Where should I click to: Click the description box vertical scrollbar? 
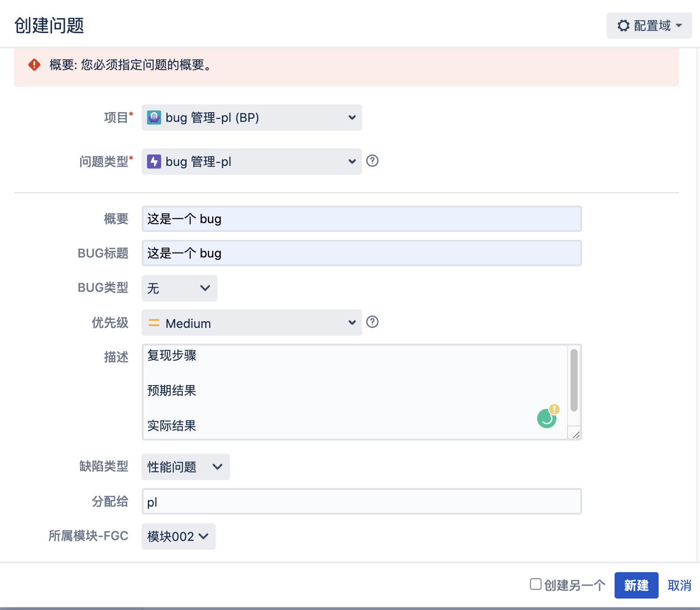coord(574,380)
